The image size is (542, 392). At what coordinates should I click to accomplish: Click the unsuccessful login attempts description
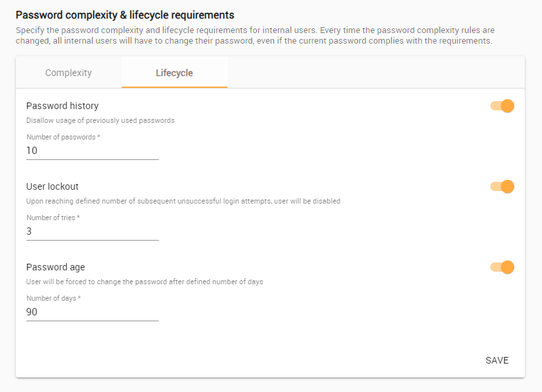(183, 201)
